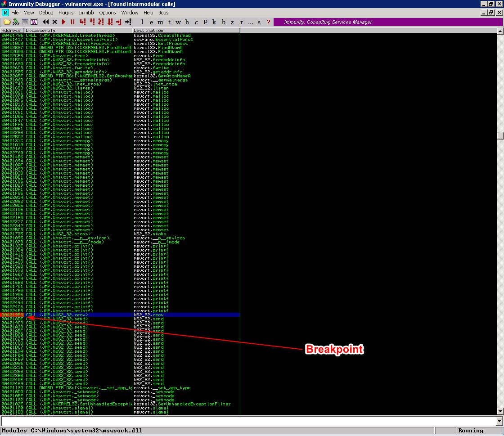Show References via 'r' button

tap(241, 22)
